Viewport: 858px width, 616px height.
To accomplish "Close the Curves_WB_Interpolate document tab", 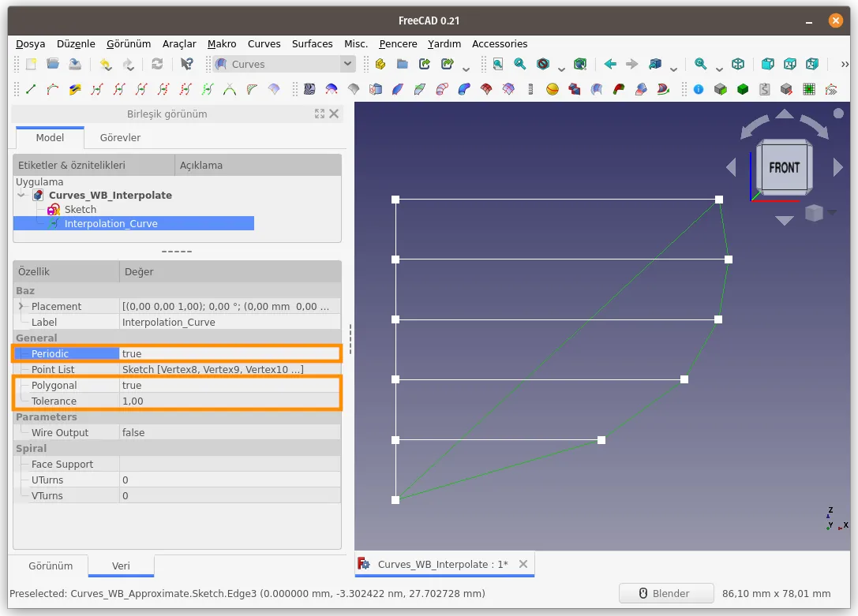I will [x=523, y=564].
